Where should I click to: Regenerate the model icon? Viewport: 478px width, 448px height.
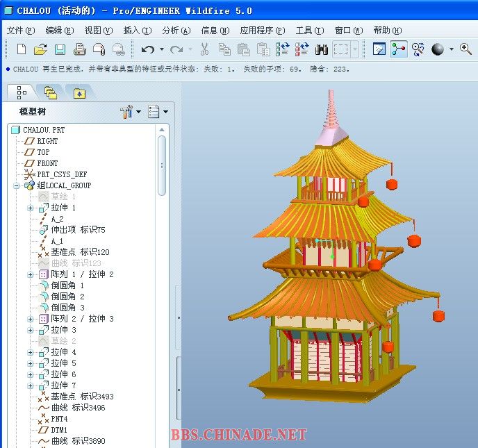(x=282, y=49)
